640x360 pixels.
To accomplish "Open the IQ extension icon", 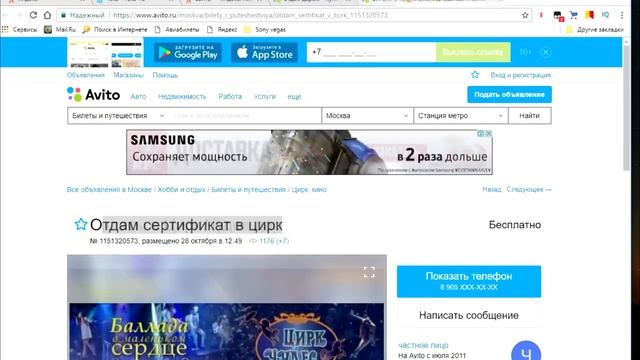I will pyautogui.click(x=605, y=15).
